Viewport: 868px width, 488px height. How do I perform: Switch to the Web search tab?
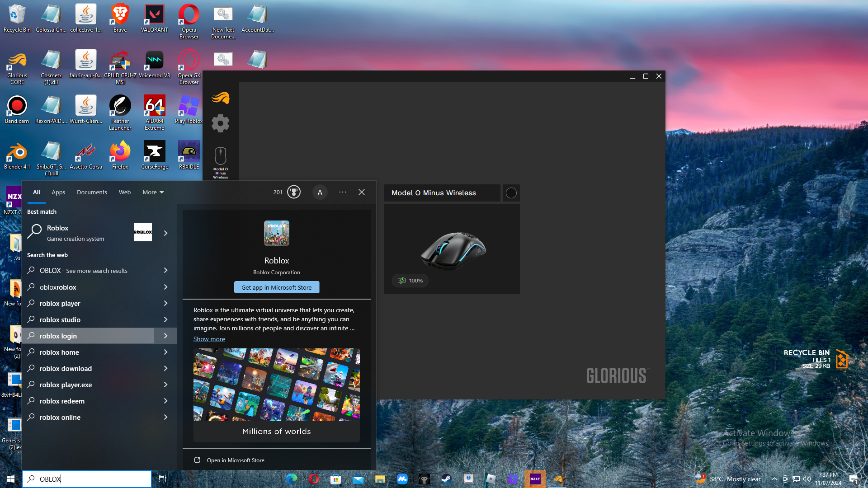tap(125, 192)
